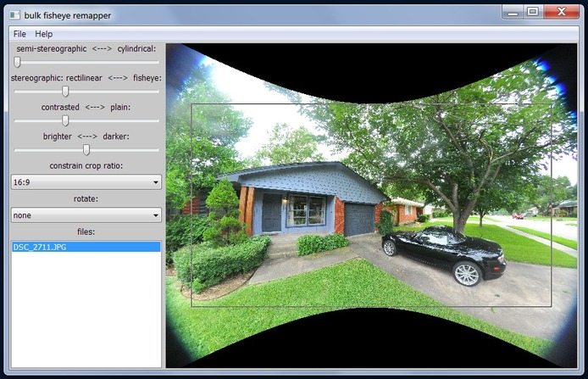
Task: Click the rectilinear/fisheye slider handle
Action: point(65,92)
